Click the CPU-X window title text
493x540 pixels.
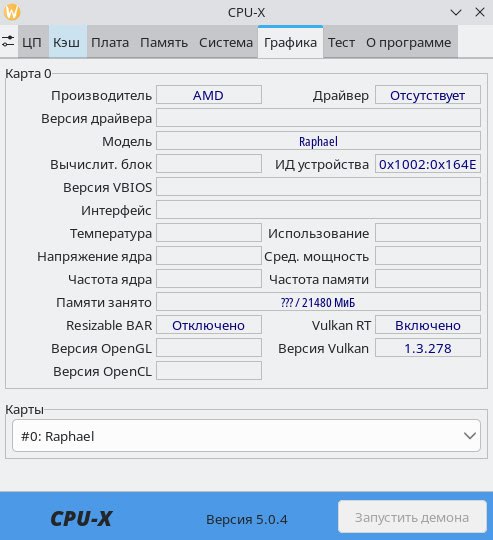[246, 12]
